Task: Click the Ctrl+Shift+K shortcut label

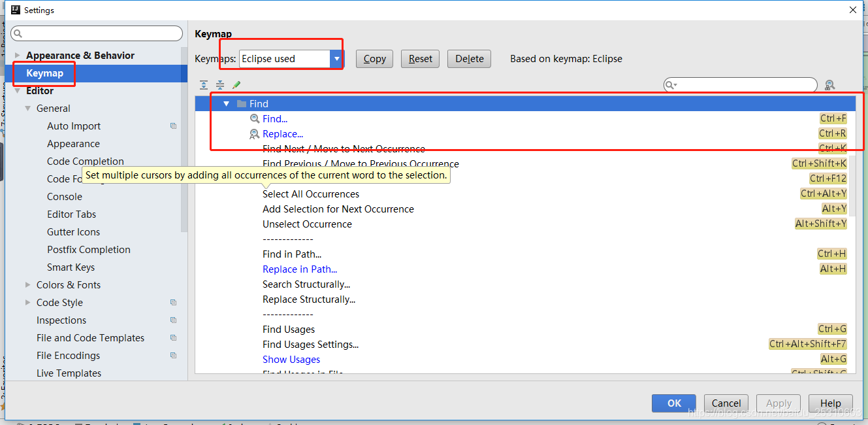Action: [819, 163]
